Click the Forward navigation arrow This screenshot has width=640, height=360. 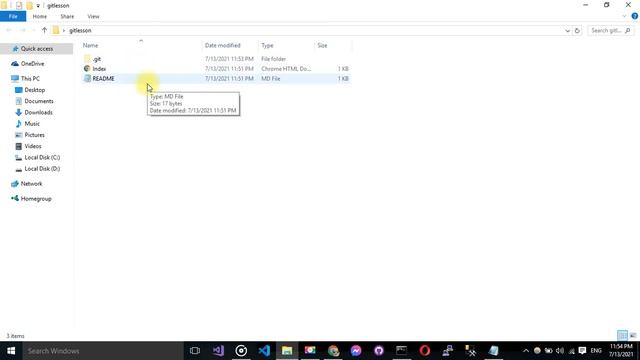[23, 30]
